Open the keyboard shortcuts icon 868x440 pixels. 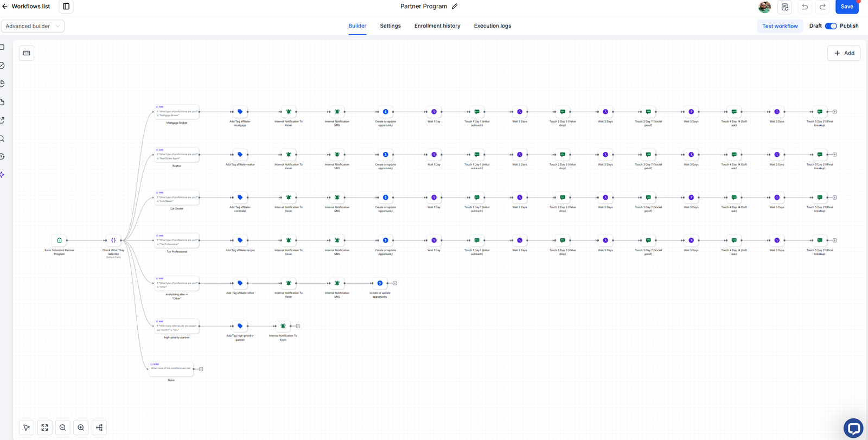click(27, 53)
